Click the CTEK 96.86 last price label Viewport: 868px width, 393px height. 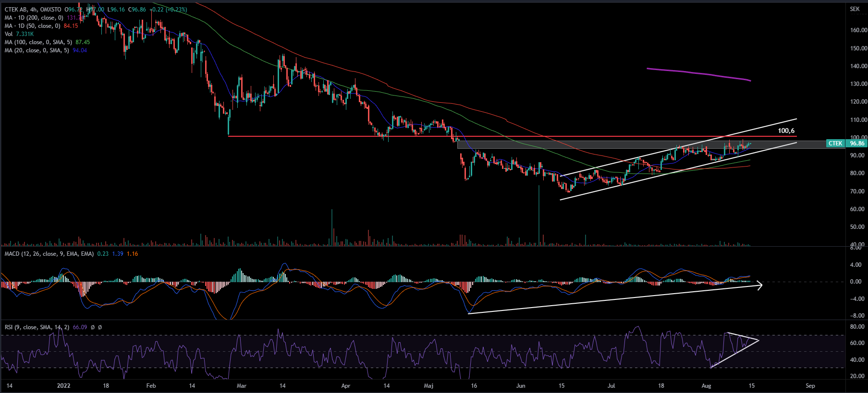(x=847, y=143)
